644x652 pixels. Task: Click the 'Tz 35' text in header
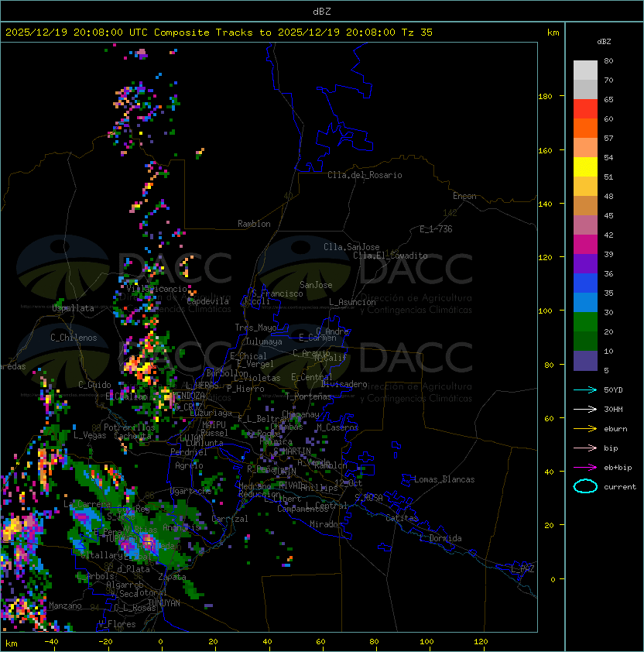(x=417, y=33)
